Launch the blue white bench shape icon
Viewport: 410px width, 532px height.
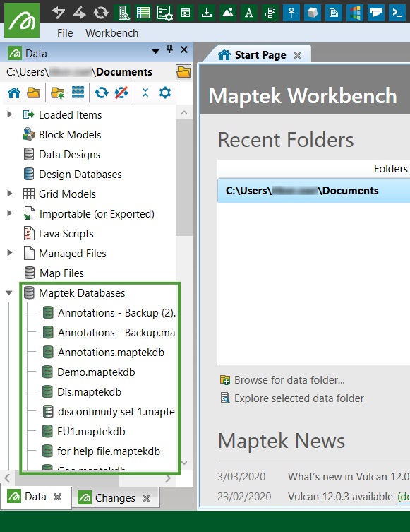376,13
